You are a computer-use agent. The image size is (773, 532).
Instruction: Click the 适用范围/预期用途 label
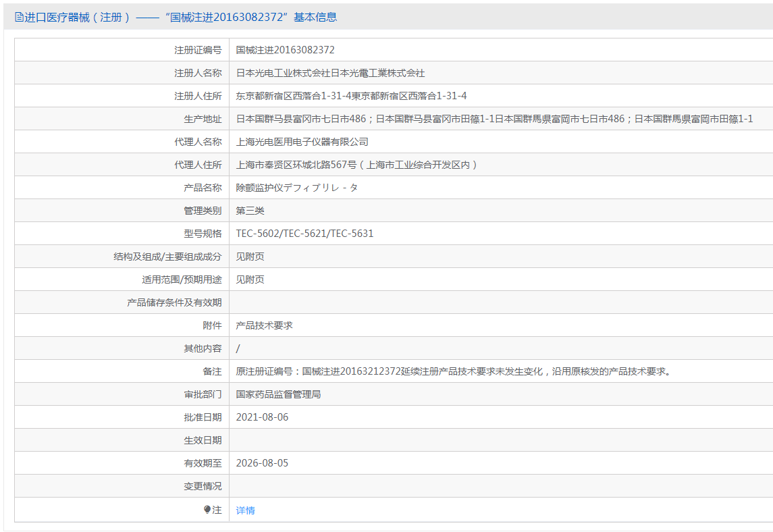(x=182, y=280)
